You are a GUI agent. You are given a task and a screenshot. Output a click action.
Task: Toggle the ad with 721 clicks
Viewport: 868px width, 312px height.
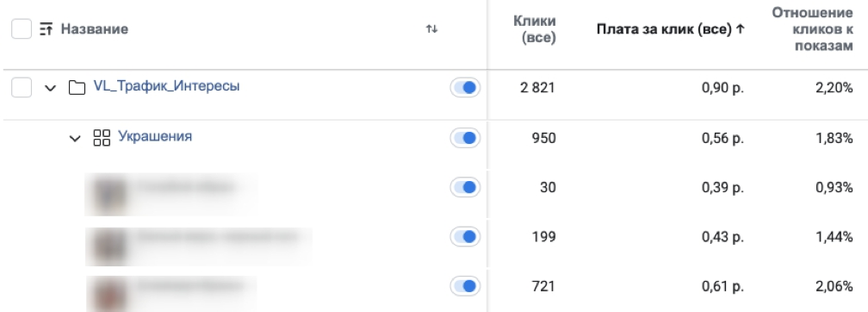pyautogui.click(x=465, y=286)
